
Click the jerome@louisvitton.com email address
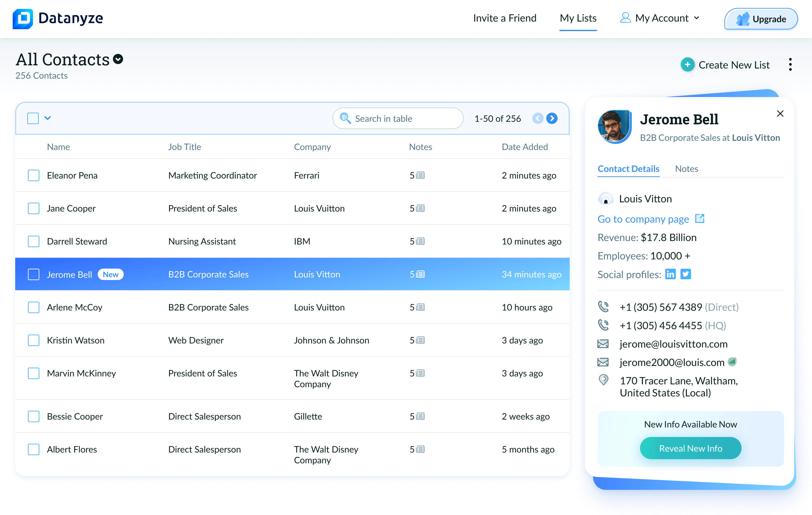point(673,344)
